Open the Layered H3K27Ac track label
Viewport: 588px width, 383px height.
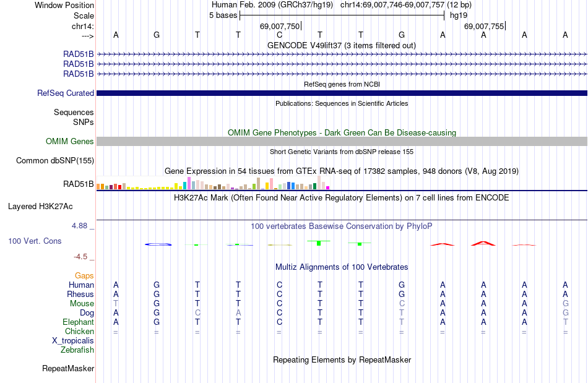[40, 207]
